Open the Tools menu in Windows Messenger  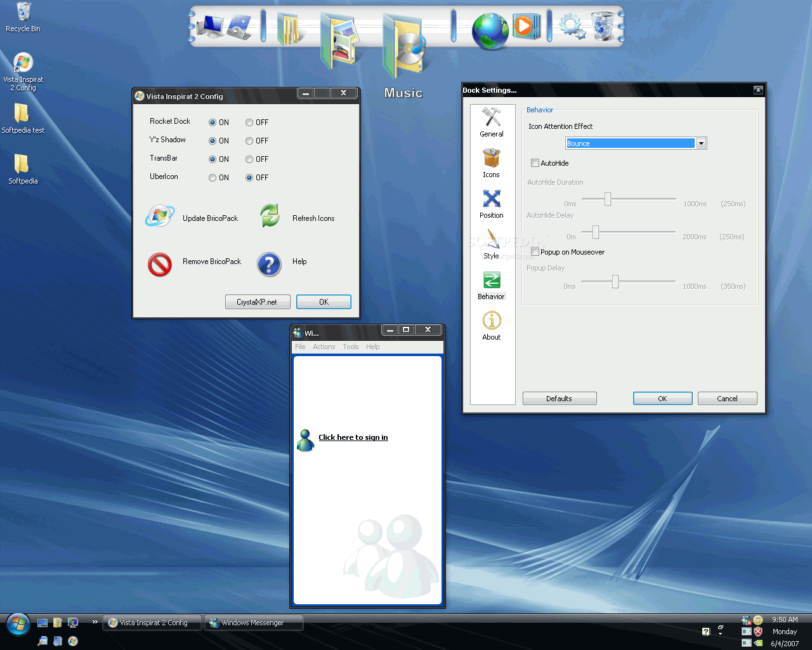351,347
